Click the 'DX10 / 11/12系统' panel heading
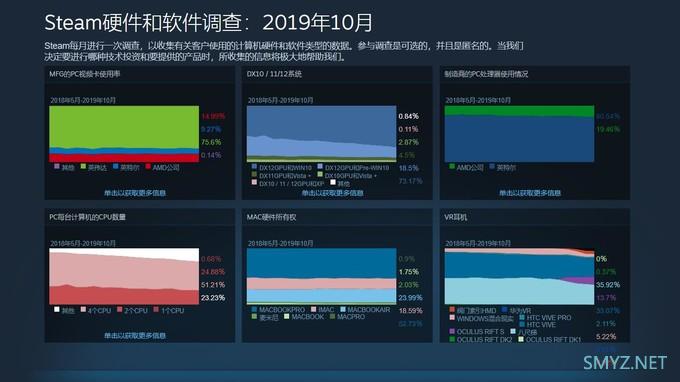The height and width of the screenshot is (382, 680). pyautogui.click(x=274, y=74)
